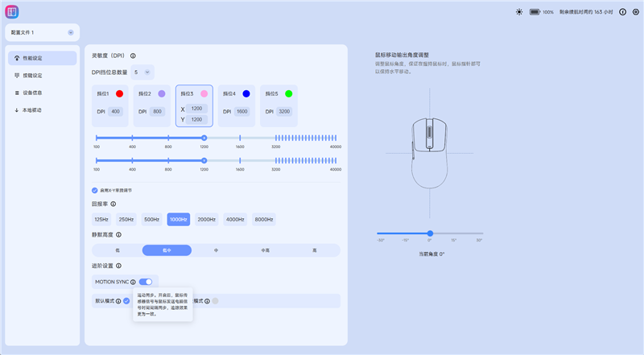Screen dimensions: 644x355
Task: Click the pink color swatch for 挡位3
Action: 204,93
